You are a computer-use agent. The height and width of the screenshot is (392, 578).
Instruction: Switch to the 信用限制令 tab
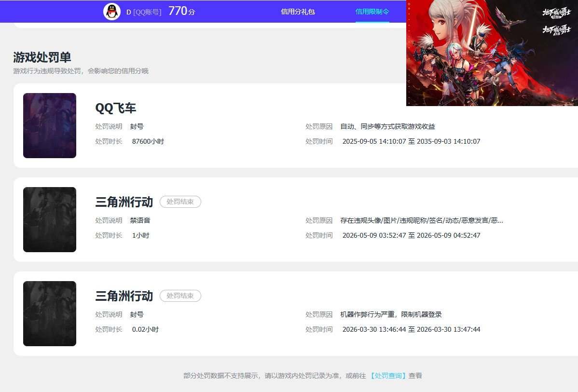click(x=372, y=12)
